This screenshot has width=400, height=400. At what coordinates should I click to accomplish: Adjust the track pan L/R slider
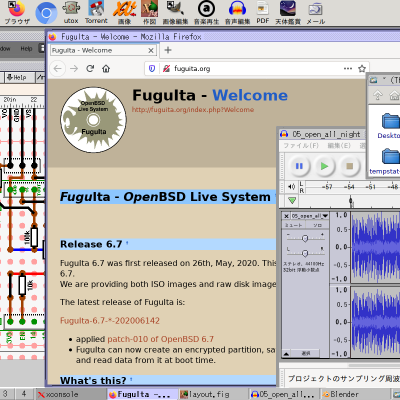coord(305,253)
